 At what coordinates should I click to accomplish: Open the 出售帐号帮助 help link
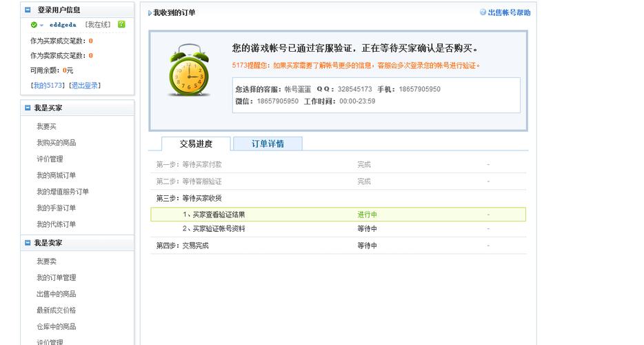(509, 12)
